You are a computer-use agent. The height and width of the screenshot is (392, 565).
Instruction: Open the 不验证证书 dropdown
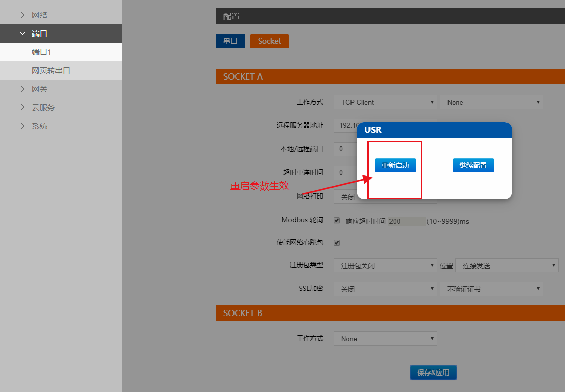pyautogui.click(x=491, y=289)
